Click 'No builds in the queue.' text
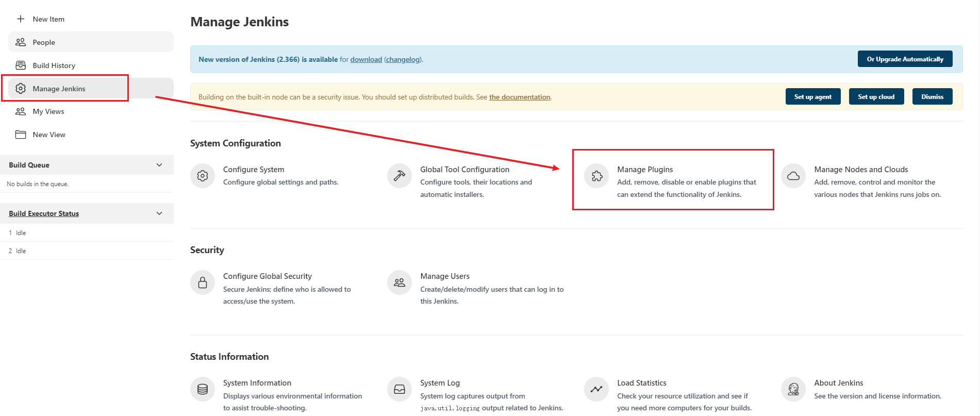 tap(38, 184)
